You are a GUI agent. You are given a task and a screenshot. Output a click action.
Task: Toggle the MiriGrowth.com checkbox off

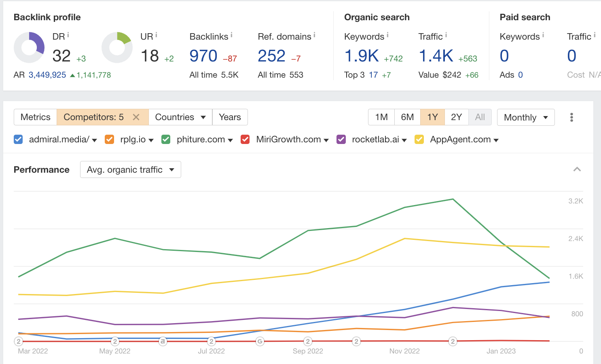coord(245,139)
